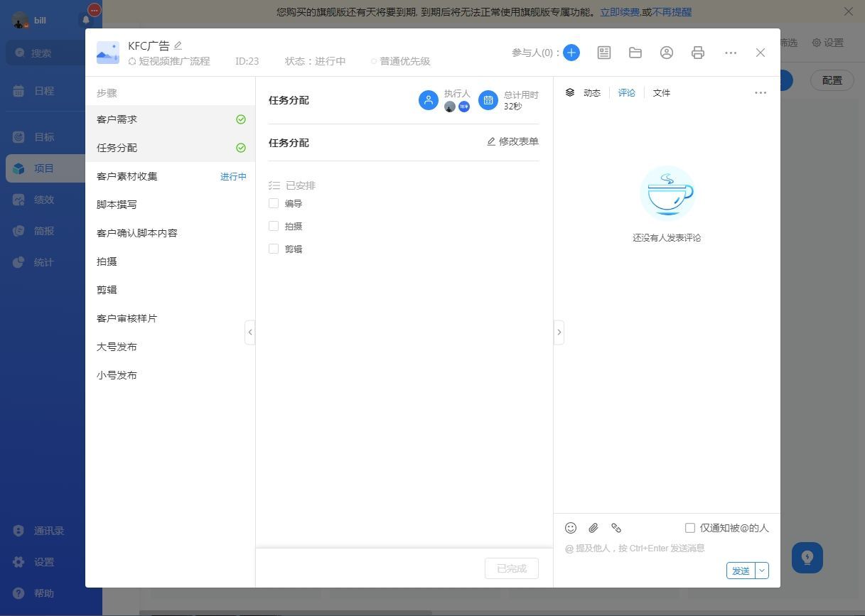Open the 普通优先级 priority selector

401,61
